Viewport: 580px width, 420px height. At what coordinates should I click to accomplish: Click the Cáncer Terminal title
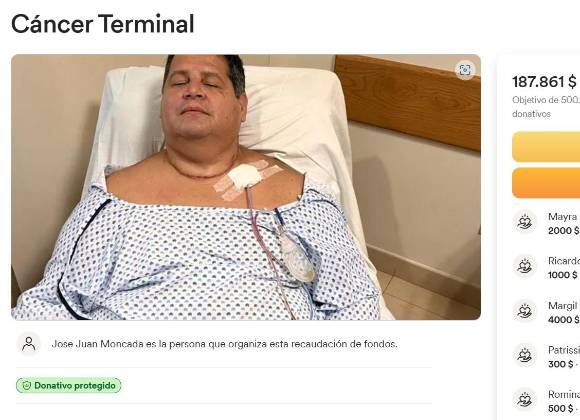pyautogui.click(x=102, y=24)
